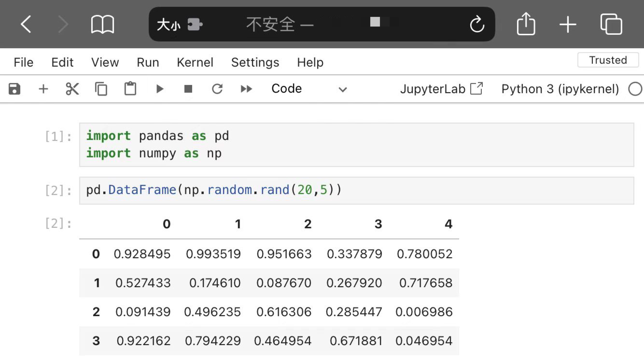Reload the page in browser address bar
The image size is (644, 362).
click(477, 24)
